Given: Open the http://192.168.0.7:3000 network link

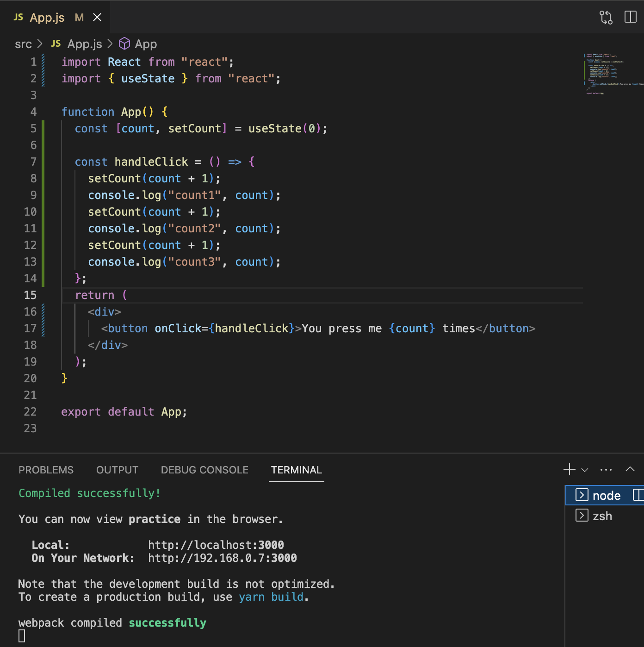Looking at the screenshot, I should pos(223,558).
